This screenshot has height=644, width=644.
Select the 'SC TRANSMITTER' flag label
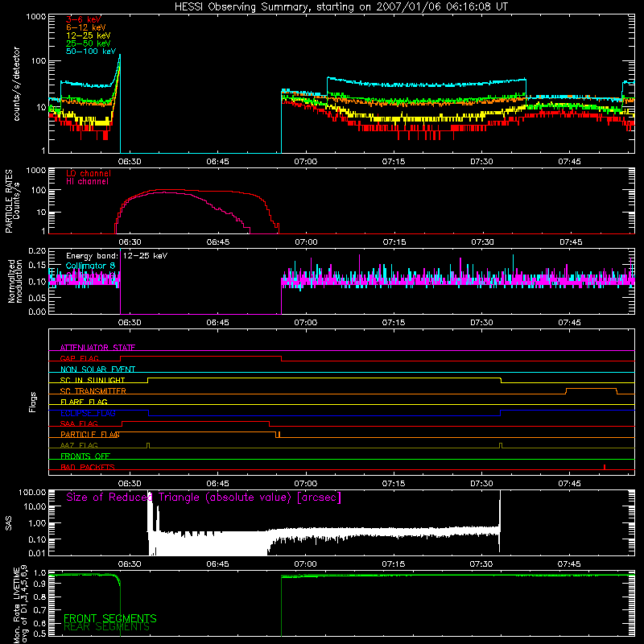93,391
